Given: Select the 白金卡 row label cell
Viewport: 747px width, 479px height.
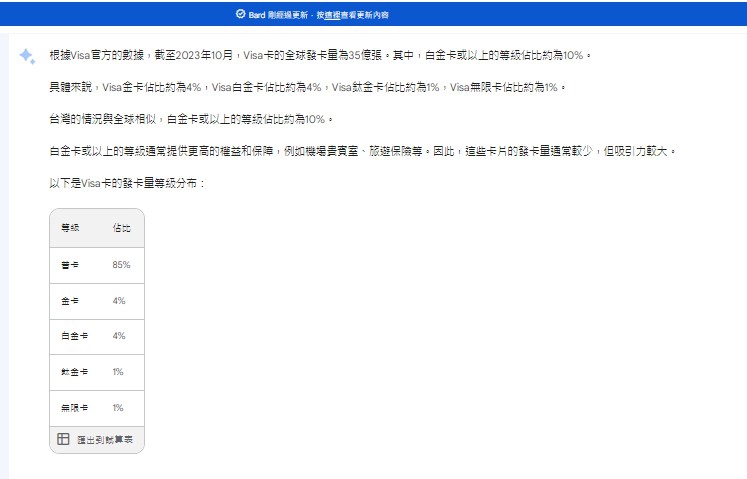Looking at the screenshot, I should [x=72, y=336].
